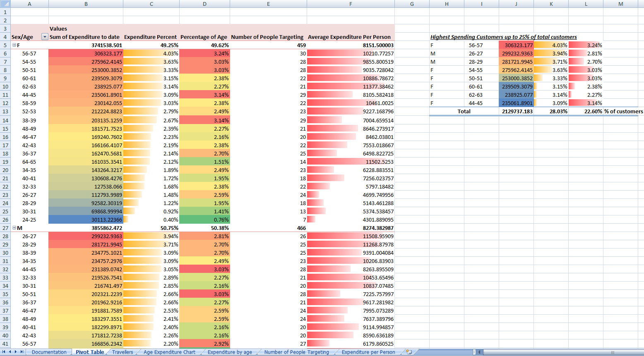The image size is (644, 356).
Task: Click the next sheet navigation arrow
Action: click(x=16, y=352)
